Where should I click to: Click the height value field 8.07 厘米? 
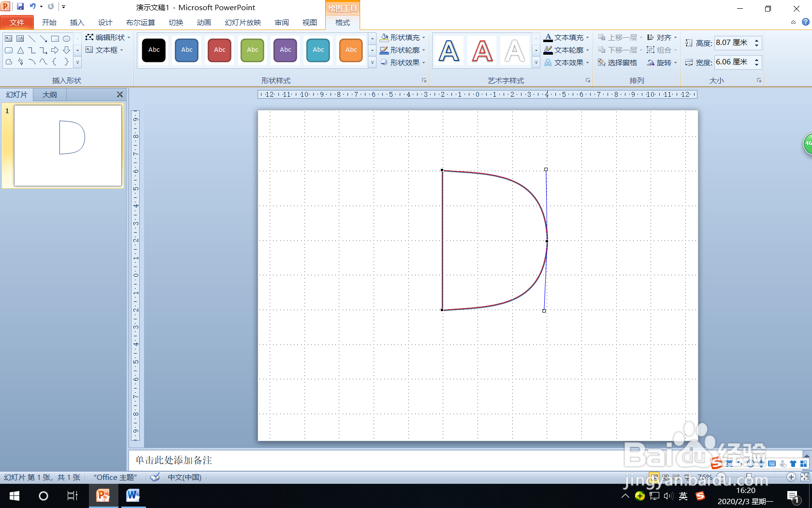pyautogui.click(x=733, y=43)
